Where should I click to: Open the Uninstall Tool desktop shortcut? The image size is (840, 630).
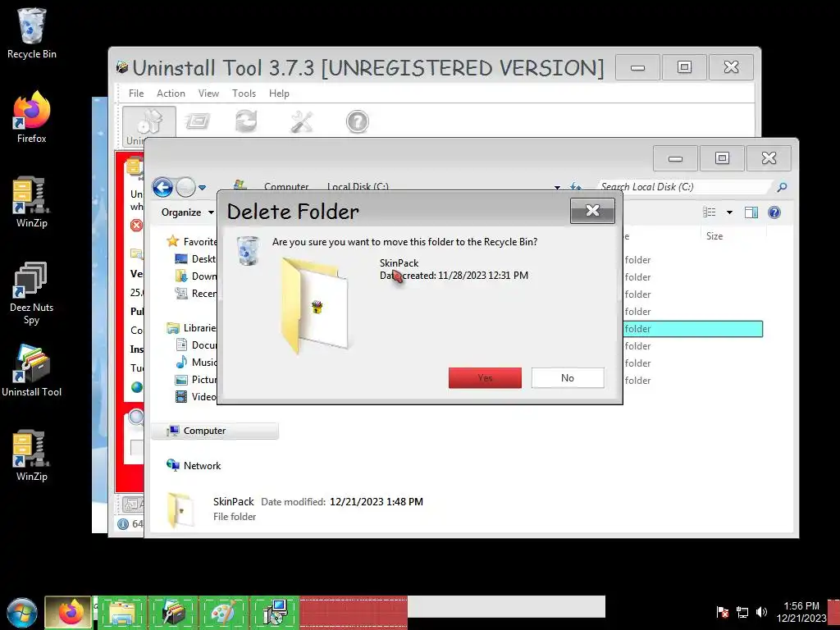(x=32, y=371)
